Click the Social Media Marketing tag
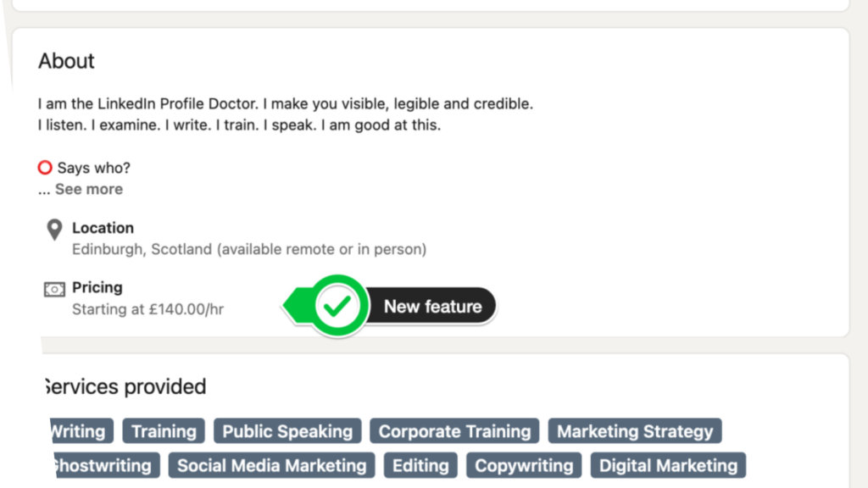 [272, 465]
